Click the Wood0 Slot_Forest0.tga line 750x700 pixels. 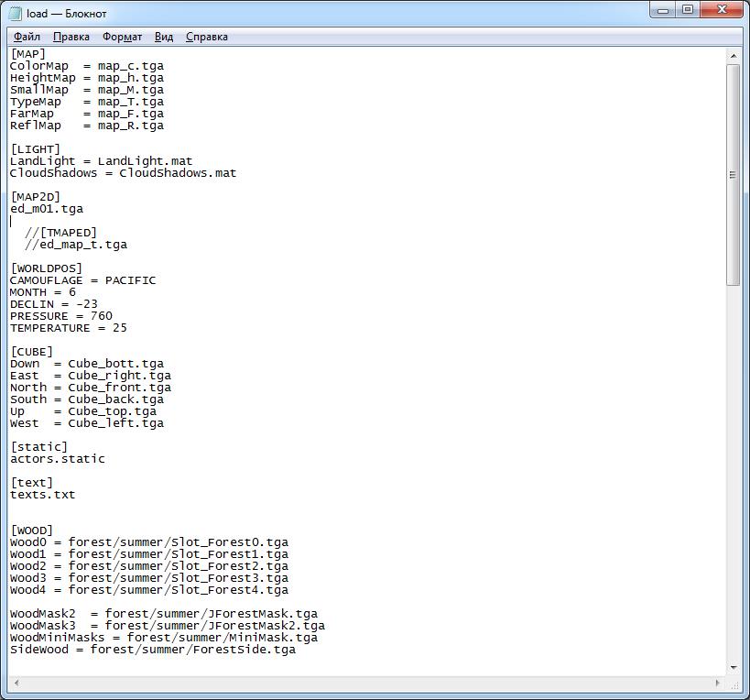tap(149, 542)
